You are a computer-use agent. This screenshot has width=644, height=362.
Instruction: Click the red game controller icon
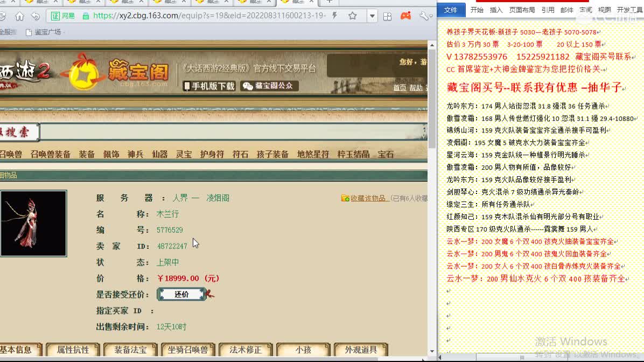406,16
